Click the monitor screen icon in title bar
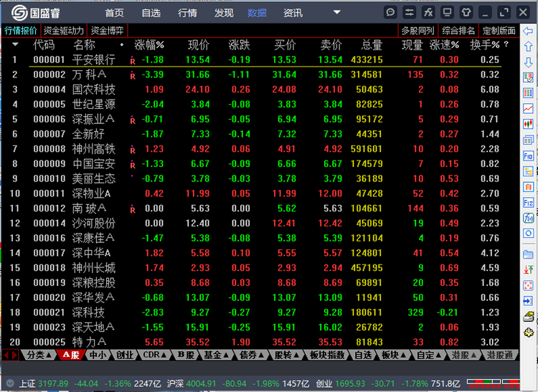The width and height of the screenshot is (538, 392). point(447,13)
